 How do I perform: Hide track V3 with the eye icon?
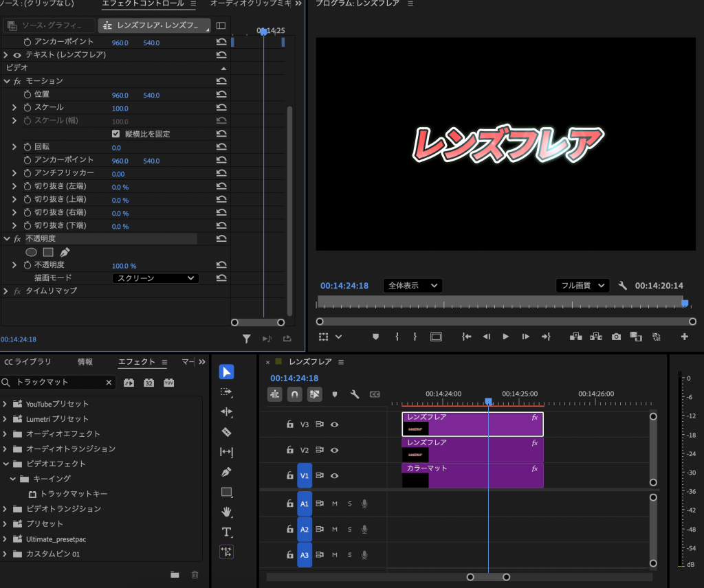tap(334, 425)
